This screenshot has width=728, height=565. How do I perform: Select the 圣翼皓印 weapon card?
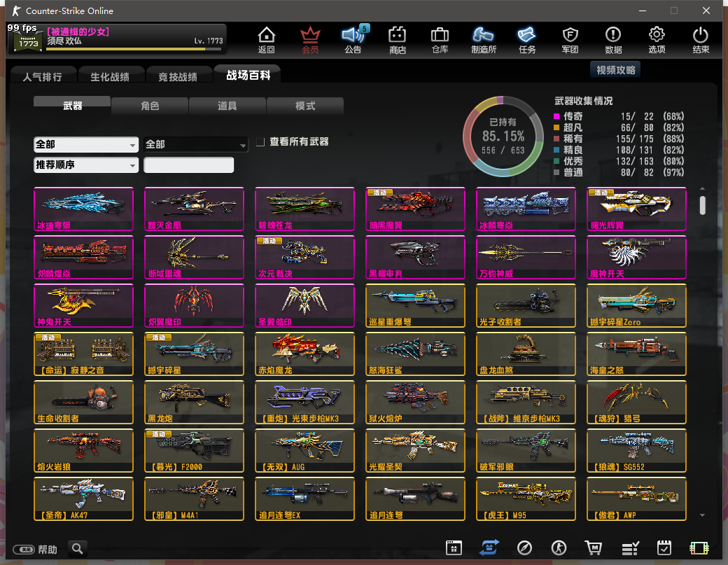(304, 305)
